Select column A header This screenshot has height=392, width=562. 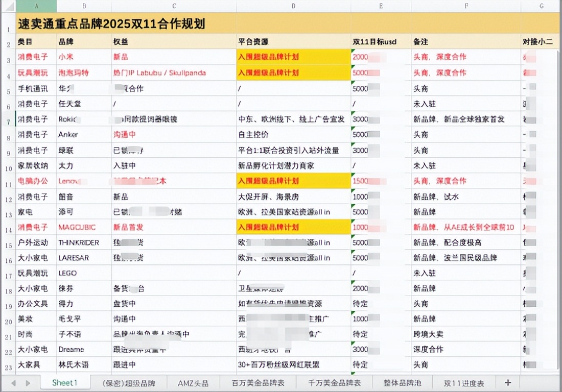point(36,7)
